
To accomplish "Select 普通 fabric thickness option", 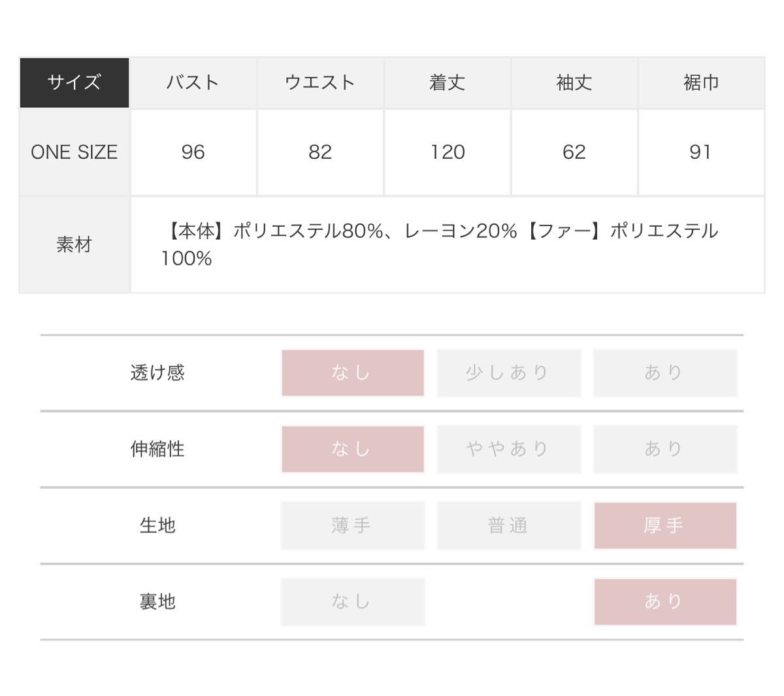I will [508, 525].
